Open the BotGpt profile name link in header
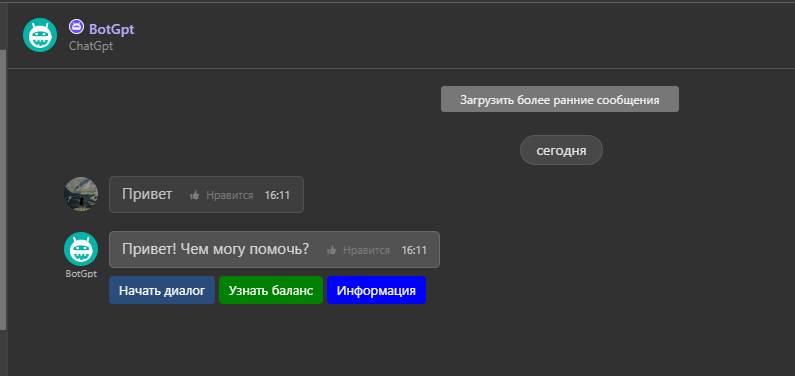Viewport: 795px width, 376px height. coord(112,29)
